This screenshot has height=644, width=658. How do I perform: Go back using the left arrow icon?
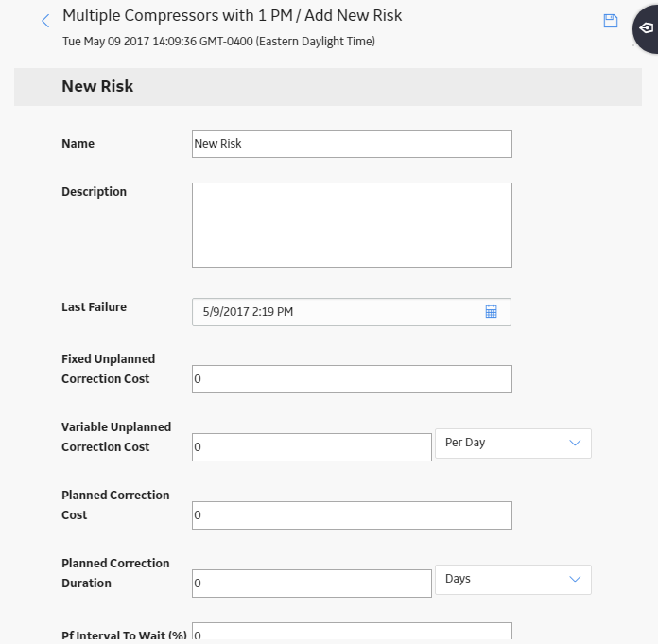pyautogui.click(x=45, y=21)
